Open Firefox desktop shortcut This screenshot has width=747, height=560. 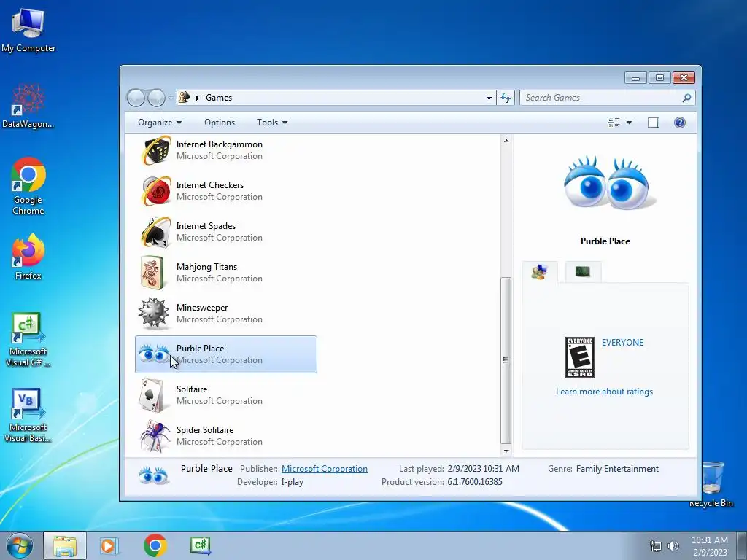[x=28, y=257]
